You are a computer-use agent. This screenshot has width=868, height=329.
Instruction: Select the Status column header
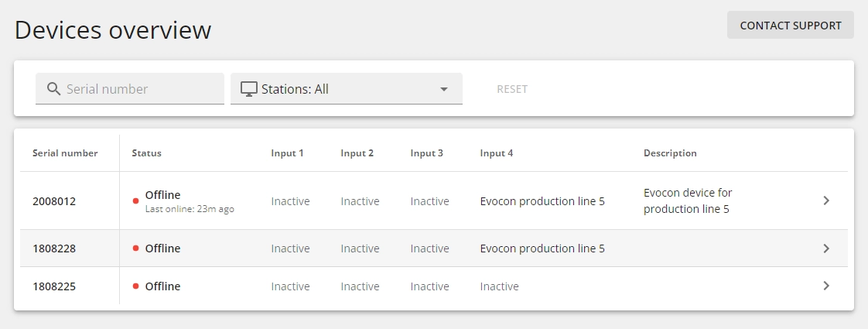click(x=147, y=153)
